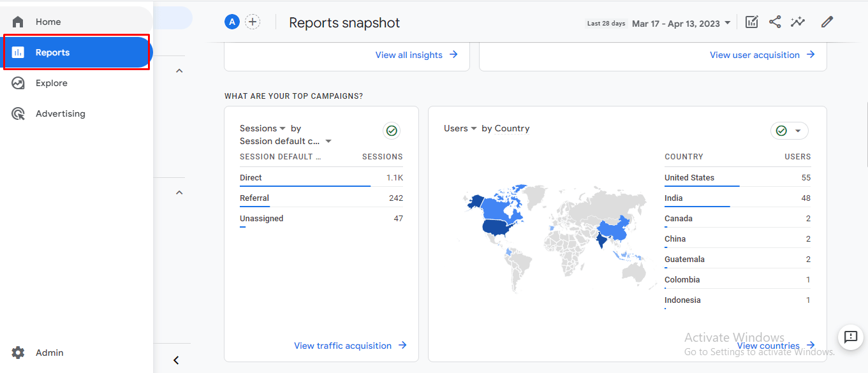Click View all insights link
This screenshot has height=373, width=868.
(416, 55)
